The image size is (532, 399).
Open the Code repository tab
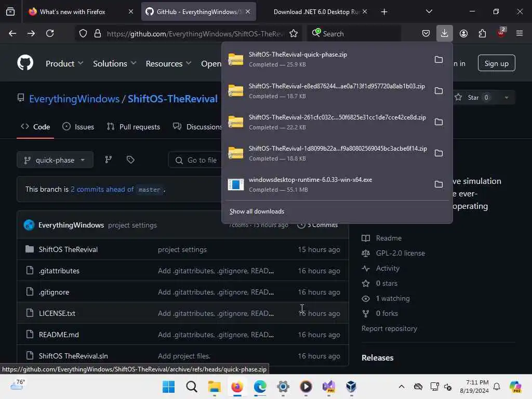coord(35,127)
